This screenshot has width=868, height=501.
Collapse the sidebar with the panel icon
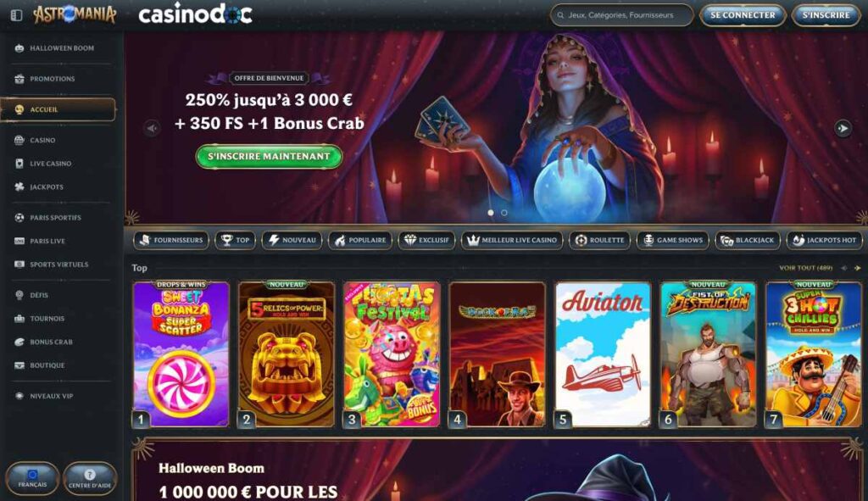(17, 15)
